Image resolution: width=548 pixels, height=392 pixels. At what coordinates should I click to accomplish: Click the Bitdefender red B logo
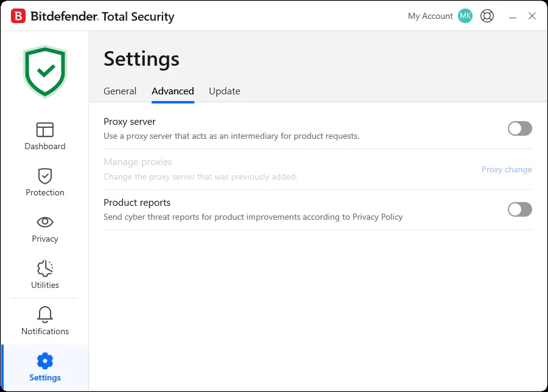(18, 16)
